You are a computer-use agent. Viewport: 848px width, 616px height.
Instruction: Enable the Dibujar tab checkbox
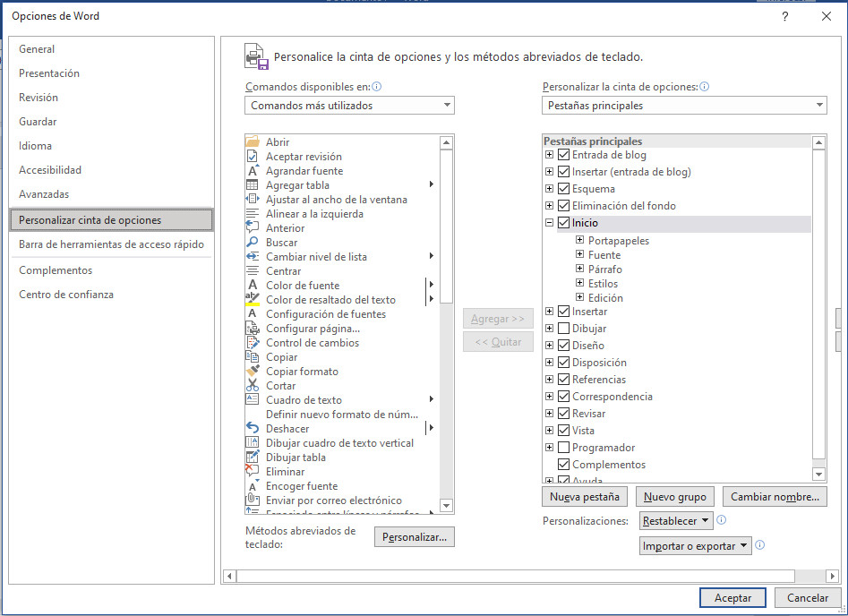563,329
